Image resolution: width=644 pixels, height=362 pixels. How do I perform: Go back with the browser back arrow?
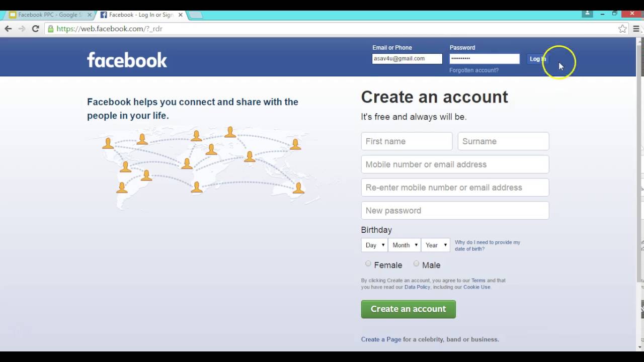click(x=8, y=29)
